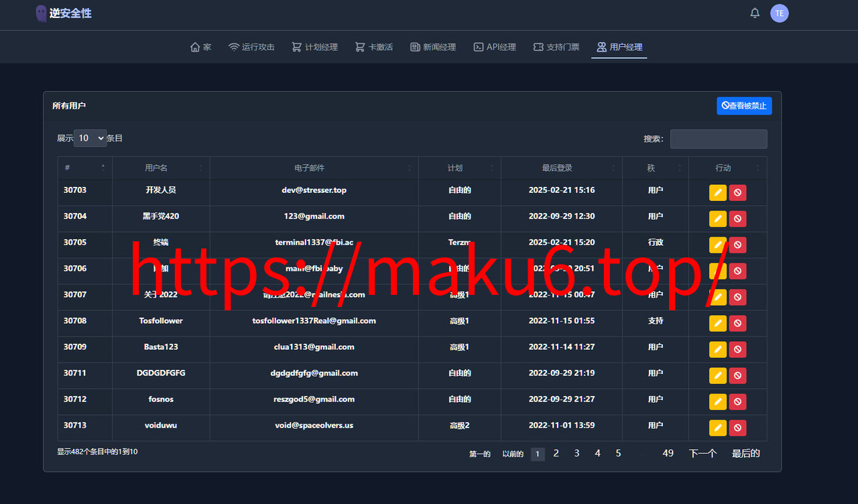Ban user 30706 with red icon

coord(737,271)
